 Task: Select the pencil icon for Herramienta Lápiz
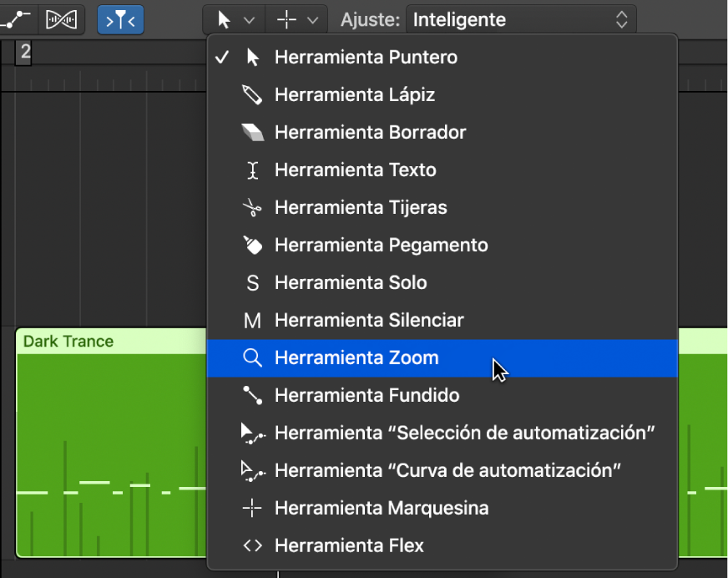tap(252, 95)
